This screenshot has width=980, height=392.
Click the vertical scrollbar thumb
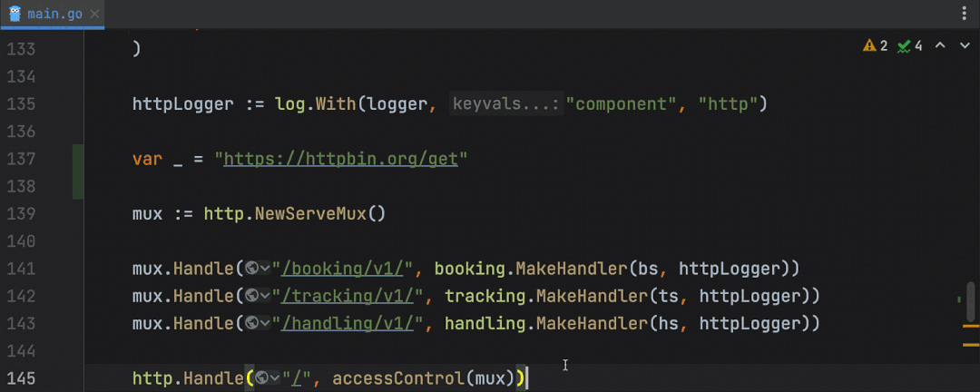[x=970, y=300]
